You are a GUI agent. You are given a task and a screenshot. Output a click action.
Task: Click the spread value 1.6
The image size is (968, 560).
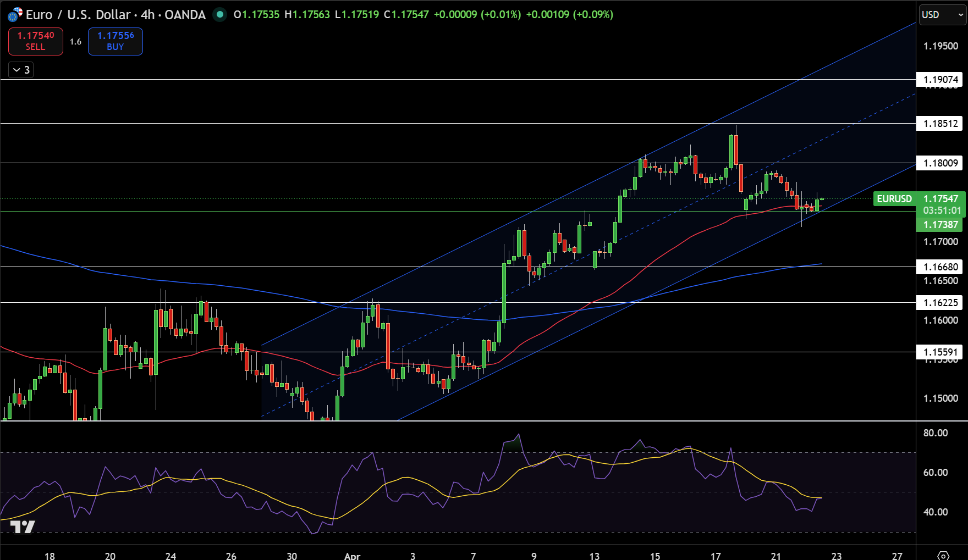pyautogui.click(x=75, y=42)
